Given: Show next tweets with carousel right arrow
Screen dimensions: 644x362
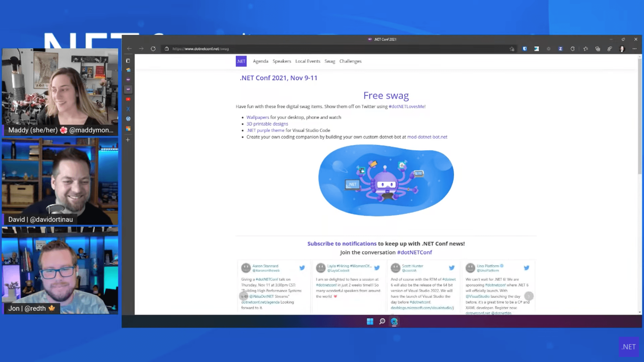Looking at the screenshot, I should (x=529, y=296).
